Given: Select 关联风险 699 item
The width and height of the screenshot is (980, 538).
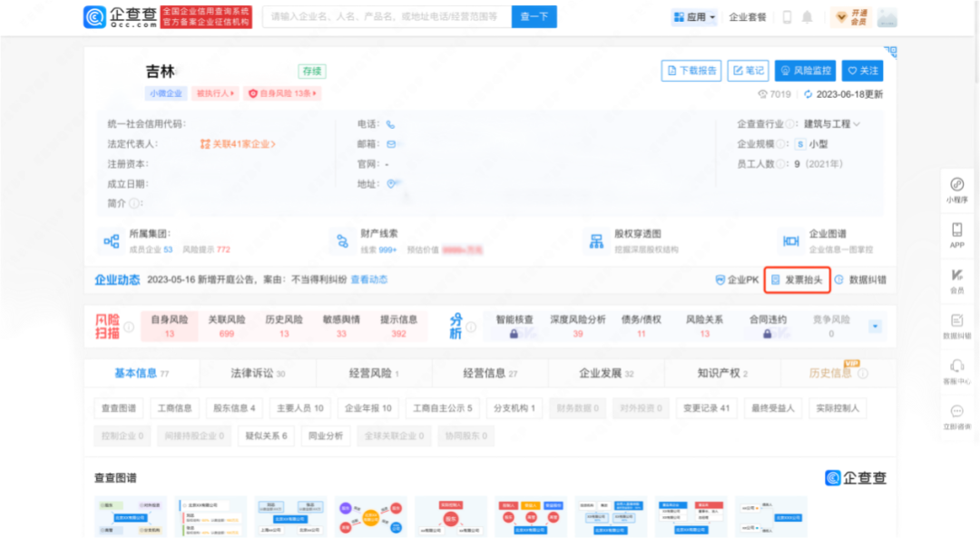Looking at the screenshot, I should 226,327.
